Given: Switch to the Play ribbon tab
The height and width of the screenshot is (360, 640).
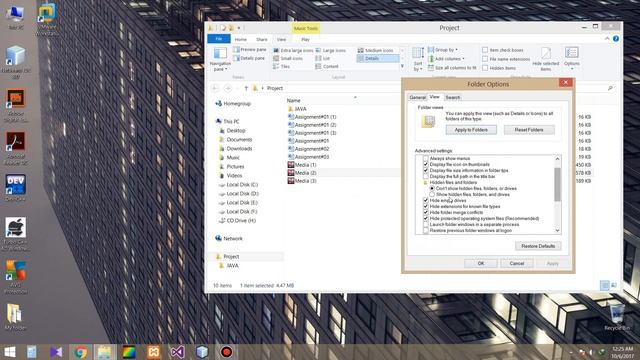Looking at the screenshot, I should 305,40.
